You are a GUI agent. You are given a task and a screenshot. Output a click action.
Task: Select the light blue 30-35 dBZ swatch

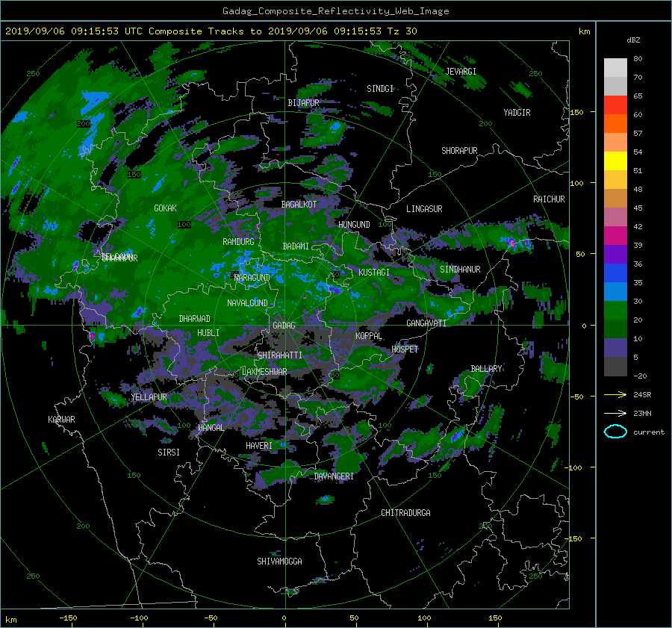(x=615, y=292)
